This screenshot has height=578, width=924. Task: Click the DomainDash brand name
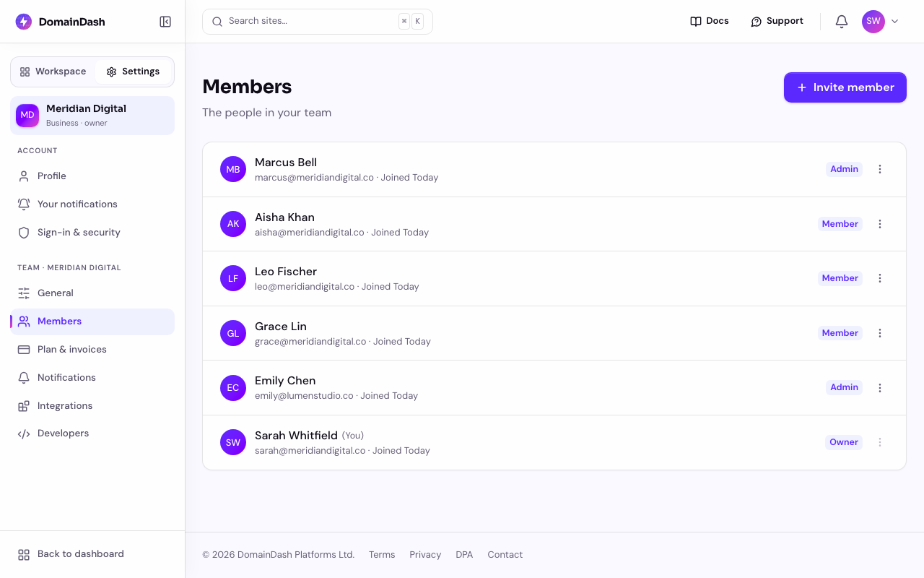(x=71, y=22)
